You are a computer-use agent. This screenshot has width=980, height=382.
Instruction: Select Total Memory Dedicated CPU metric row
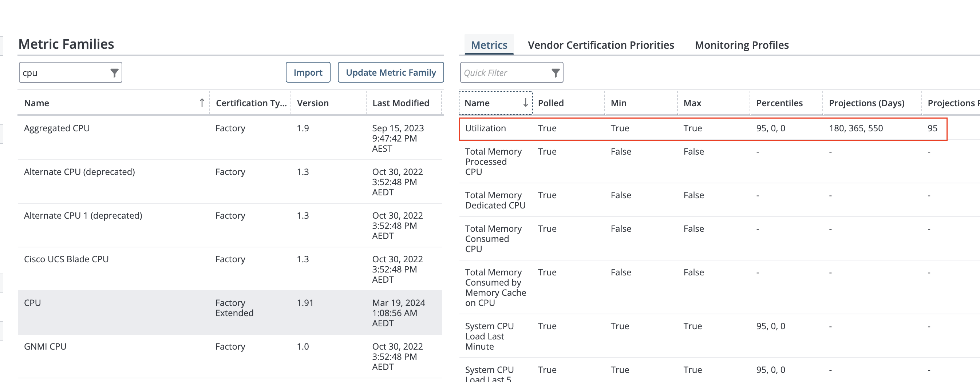(x=495, y=200)
